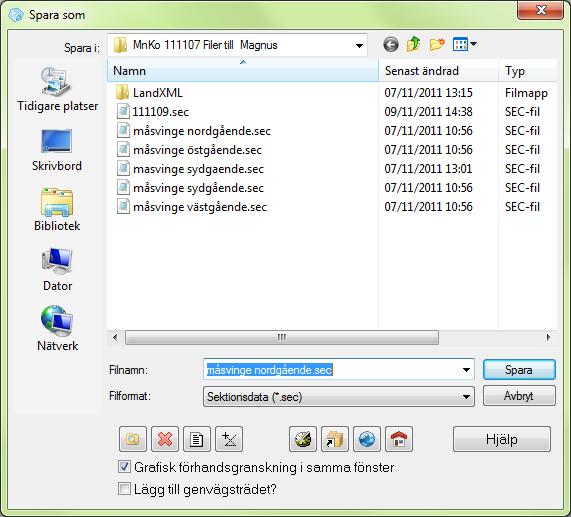Click the horizontal scrollbar in file list
Screen dimensions: 571x517
pos(281,338)
